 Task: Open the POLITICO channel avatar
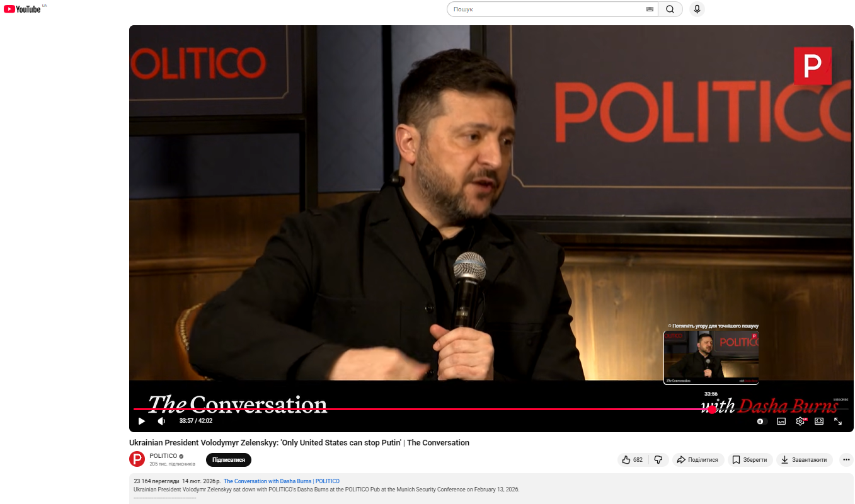click(x=137, y=459)
